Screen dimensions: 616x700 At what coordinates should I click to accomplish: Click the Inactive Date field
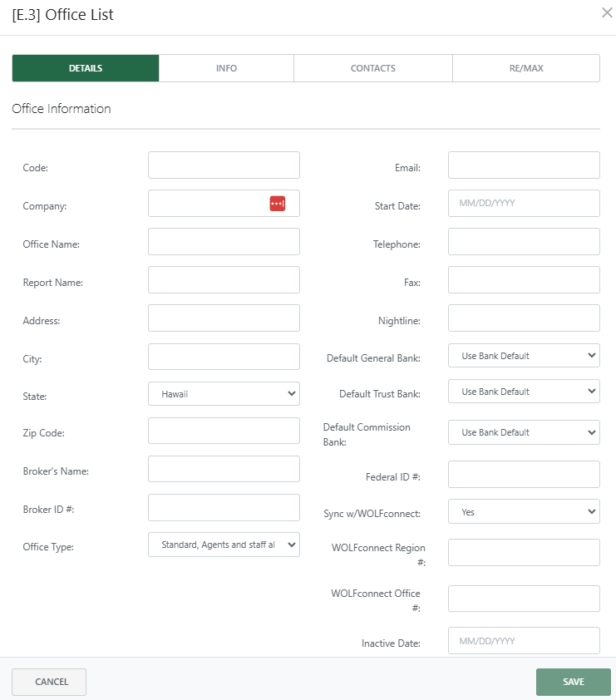pos(523,640)
